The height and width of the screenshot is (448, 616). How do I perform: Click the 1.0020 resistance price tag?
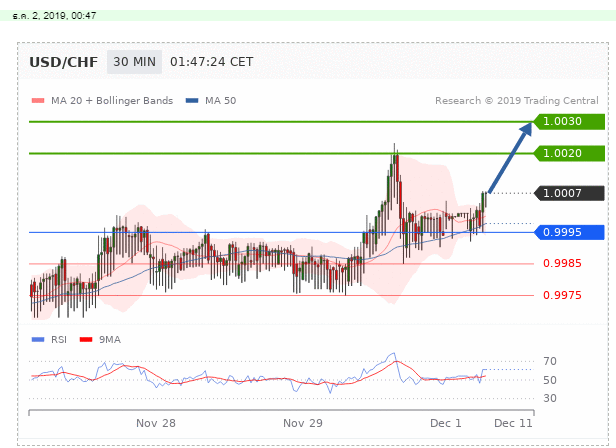point(569,153)
